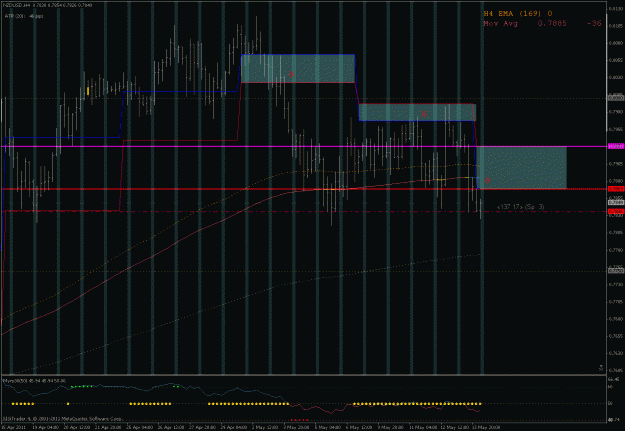Select the solid red horizontal line
625x431 pixels.
(x=305, y=189)
